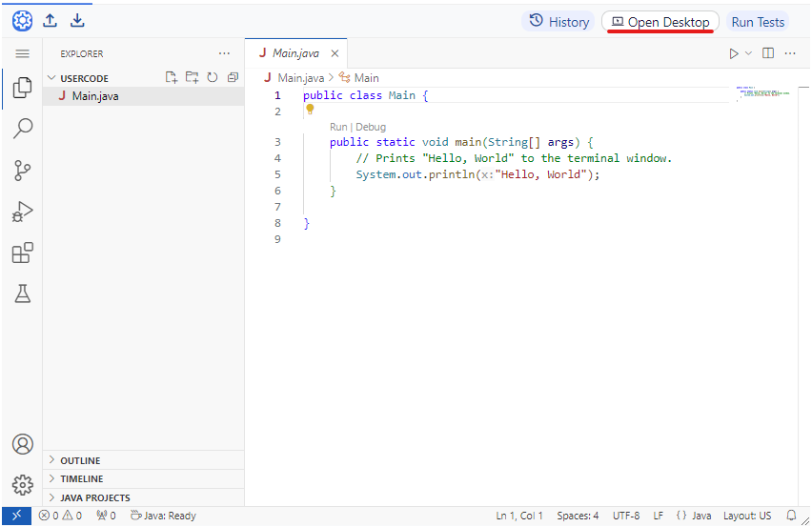Click the Run CodeLens link above main
Image resolution: width=812 pixels, height=527 pixels.
[x=338, y=127]
